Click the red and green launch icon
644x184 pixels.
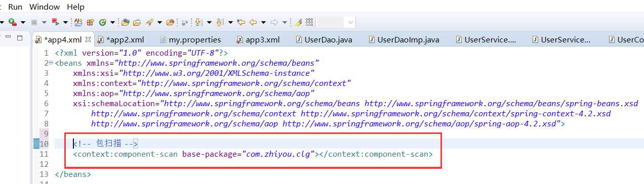[56, 22]
